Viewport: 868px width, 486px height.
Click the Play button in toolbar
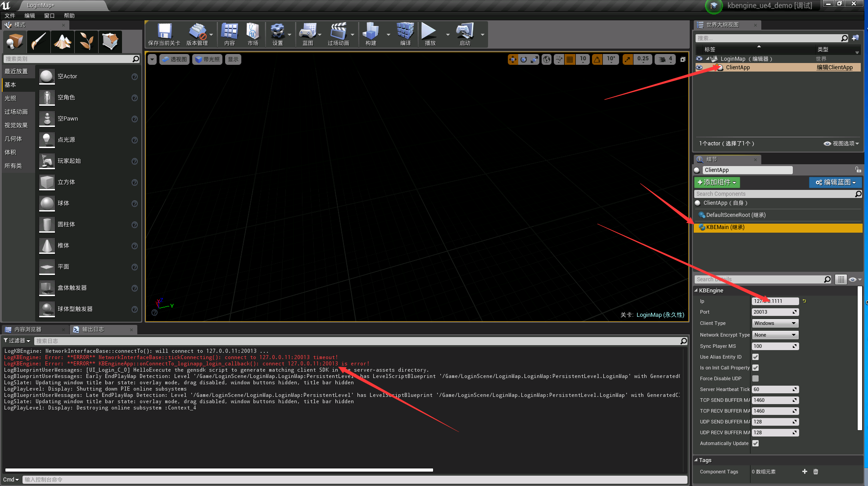click(429, 34)
